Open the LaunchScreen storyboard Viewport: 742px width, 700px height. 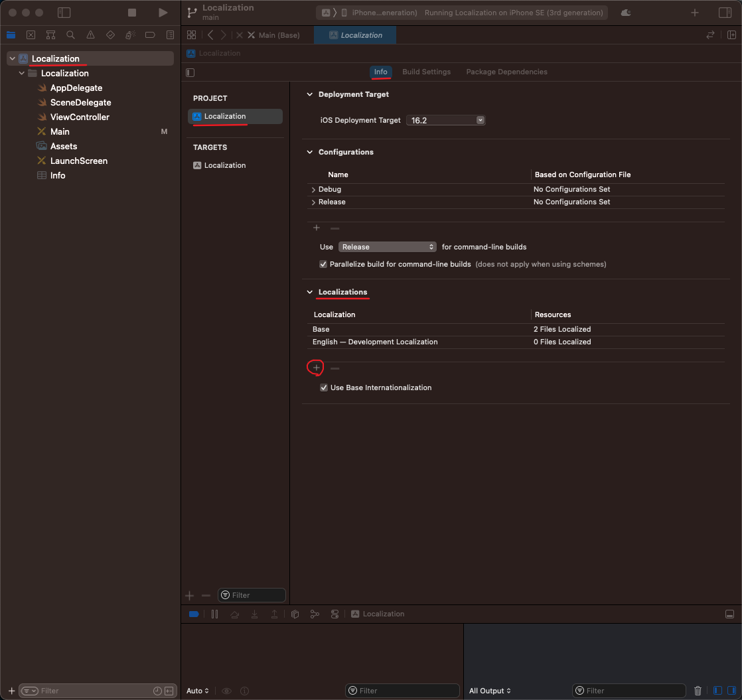[78, 161]
